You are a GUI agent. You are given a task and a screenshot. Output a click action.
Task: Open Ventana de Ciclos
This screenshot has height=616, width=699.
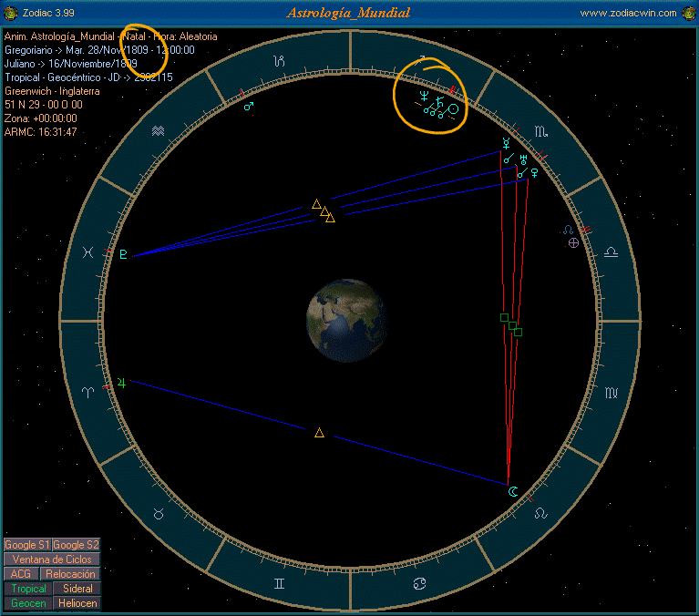point(51,559)
